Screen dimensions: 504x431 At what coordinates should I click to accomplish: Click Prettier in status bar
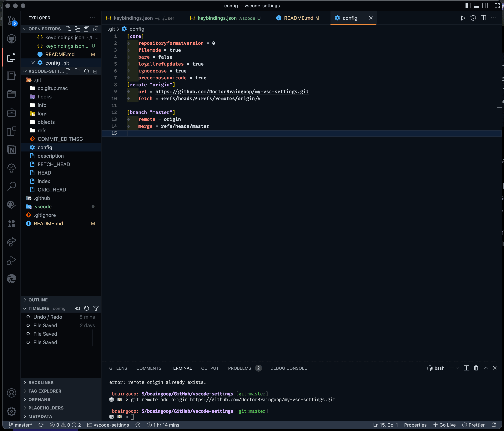(473, 425)
